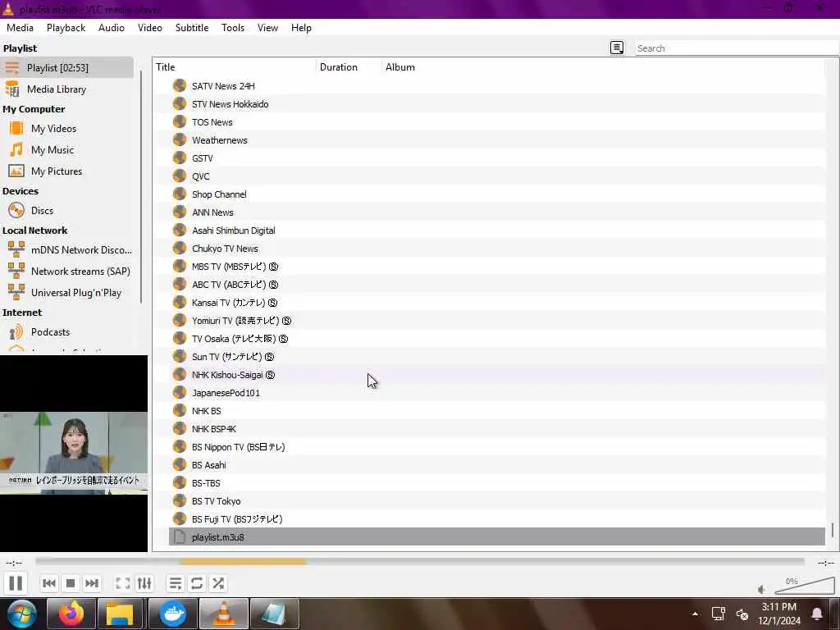Open My Music in the sidebar
The image size is (840, 630).
(67, 150)
